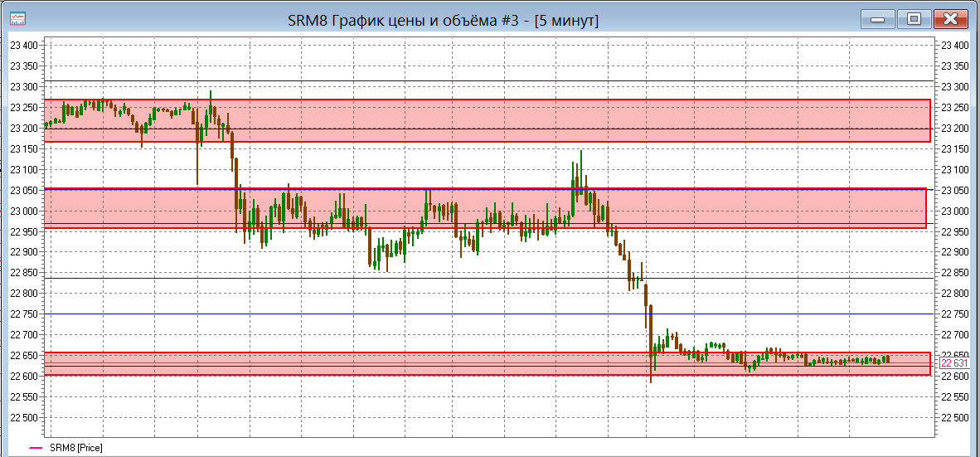Click the pink current price tag '22 631'
The height and width of the screenshot is (457, 980).
[x=954, y=363]
